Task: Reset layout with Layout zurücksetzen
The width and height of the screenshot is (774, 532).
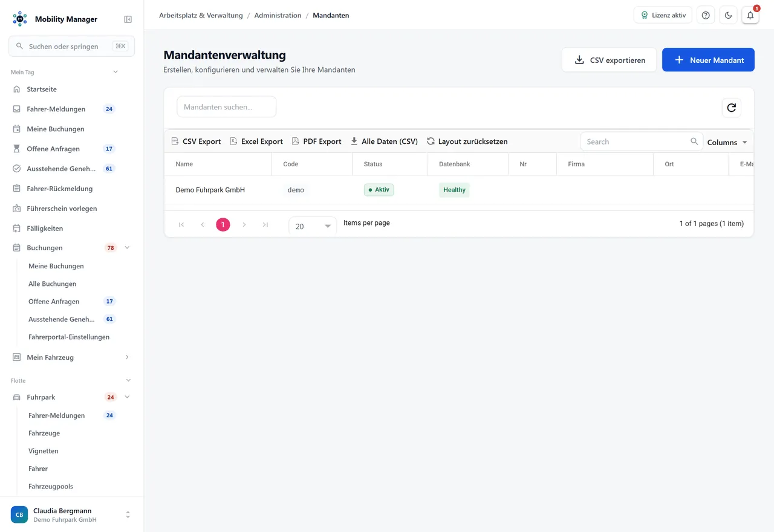Action: click(x=467, y=141)
